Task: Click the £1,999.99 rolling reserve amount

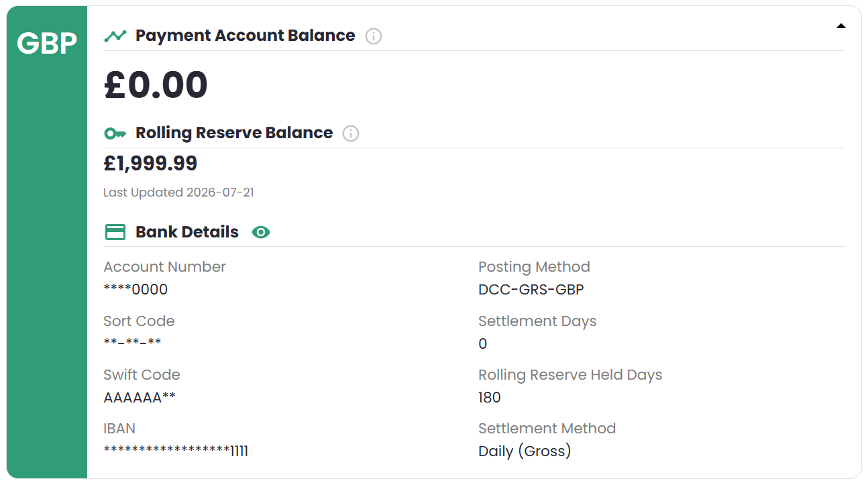Action: tap(150, 163)
